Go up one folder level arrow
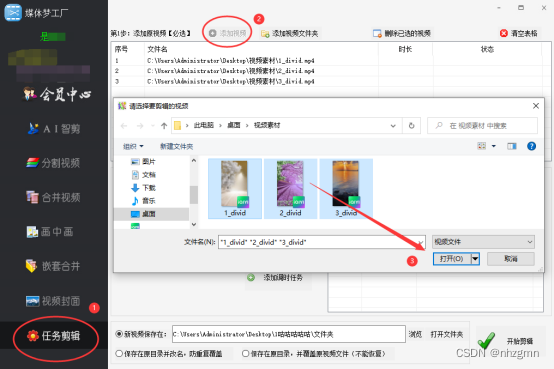The image size is (554, 369). 164,125
